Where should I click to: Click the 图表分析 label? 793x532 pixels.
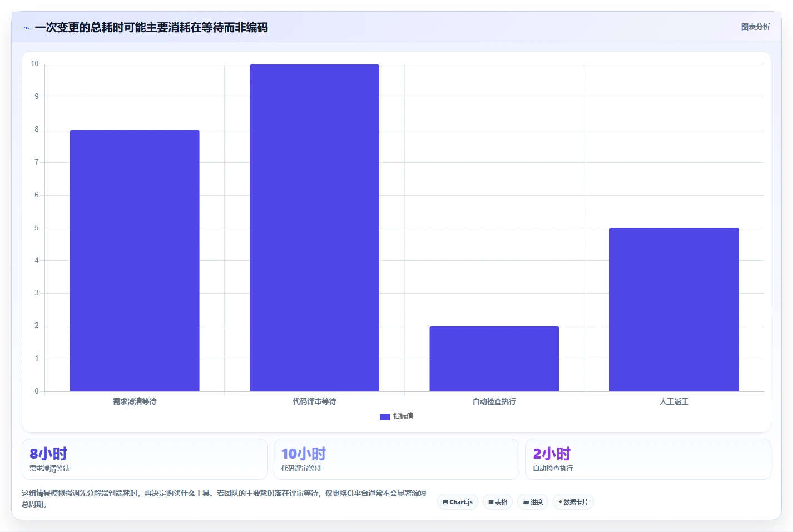(755, 27)
